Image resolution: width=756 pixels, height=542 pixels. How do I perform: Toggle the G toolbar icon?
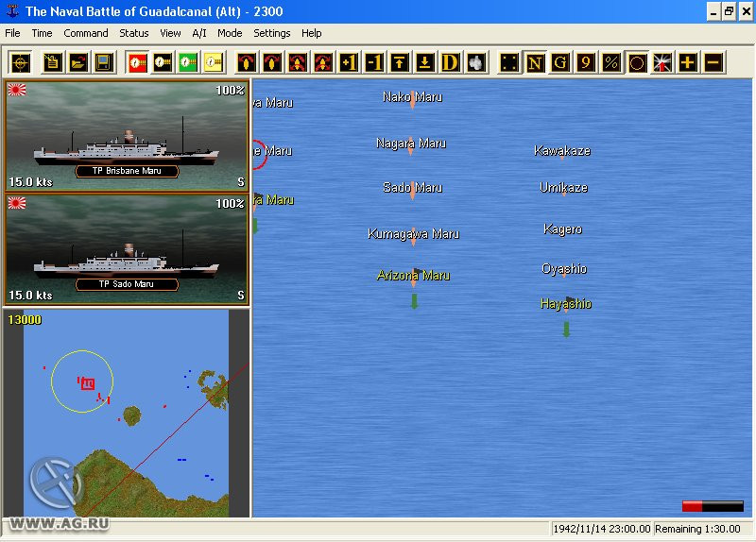click(560, 62)
